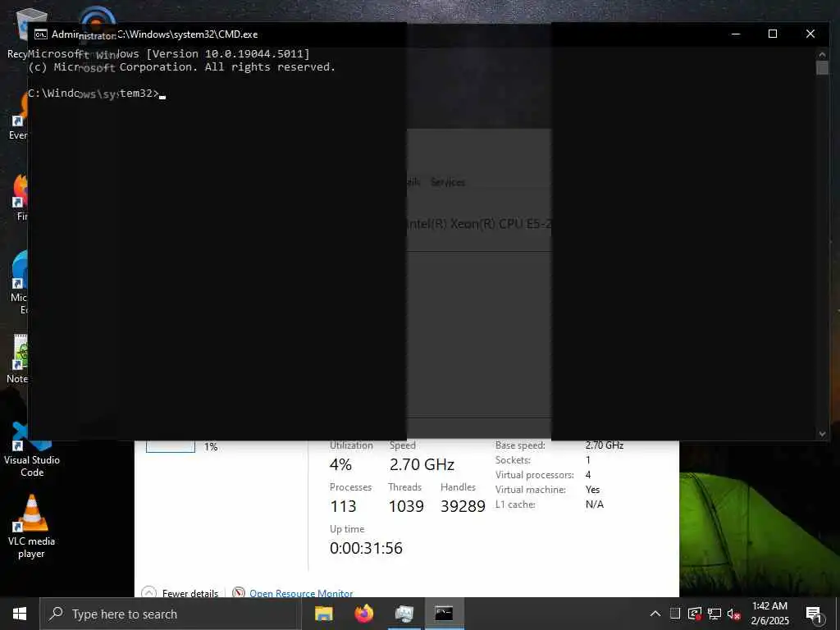Click the Utilization value 4%
The height and width of the screenshot is (630, 840).
click(x=340, y=464)
